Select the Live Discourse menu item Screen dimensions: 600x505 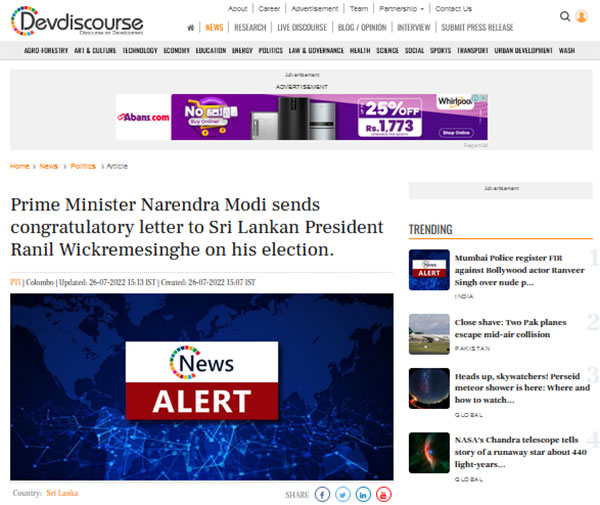click(302, 28)
